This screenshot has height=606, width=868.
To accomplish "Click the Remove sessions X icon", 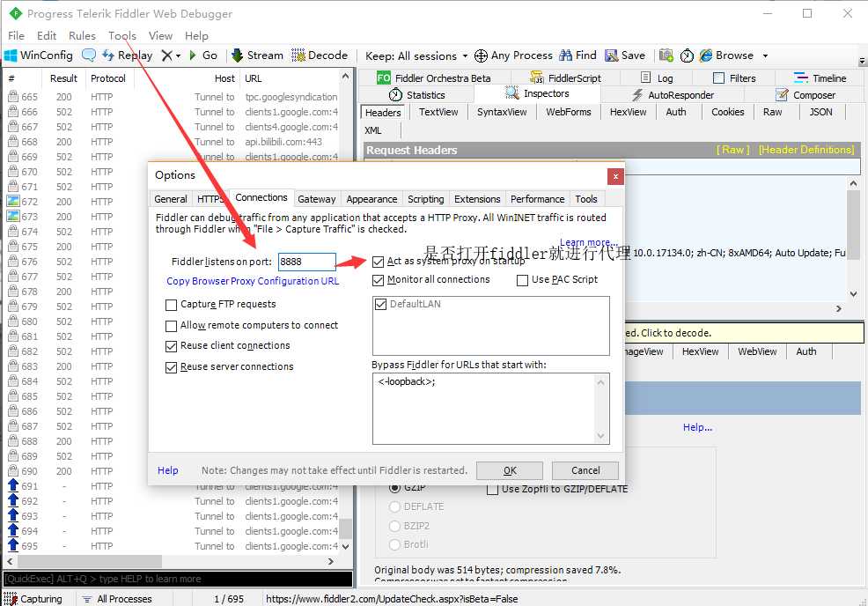I will coord(166,55).
